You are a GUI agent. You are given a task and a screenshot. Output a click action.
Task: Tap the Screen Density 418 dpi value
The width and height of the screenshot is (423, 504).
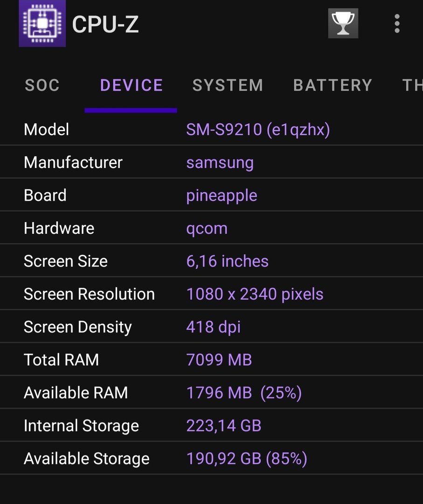pos(213,327)
